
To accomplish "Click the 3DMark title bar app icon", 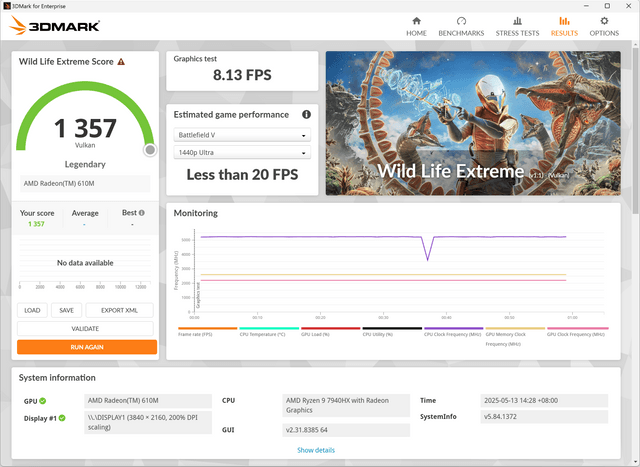I will click(7, 6).
